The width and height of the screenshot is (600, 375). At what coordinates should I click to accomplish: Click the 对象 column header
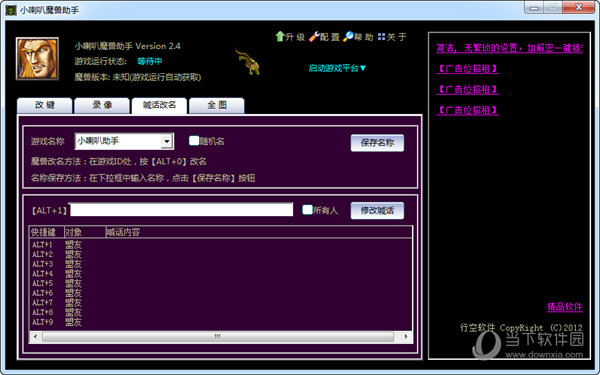pyautogui.click(x=85, y=232)
